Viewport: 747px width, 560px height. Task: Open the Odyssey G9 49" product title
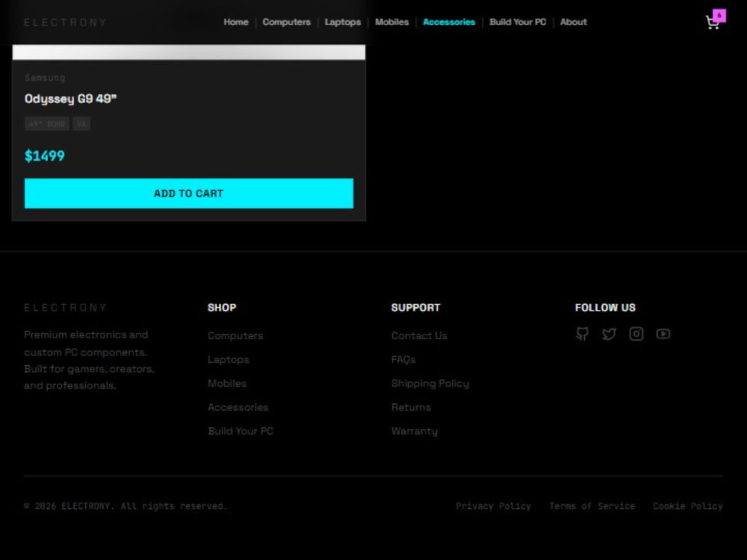(70, 99)
